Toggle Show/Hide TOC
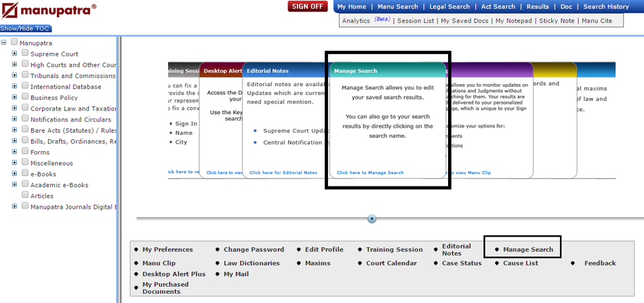 [26, 28]
